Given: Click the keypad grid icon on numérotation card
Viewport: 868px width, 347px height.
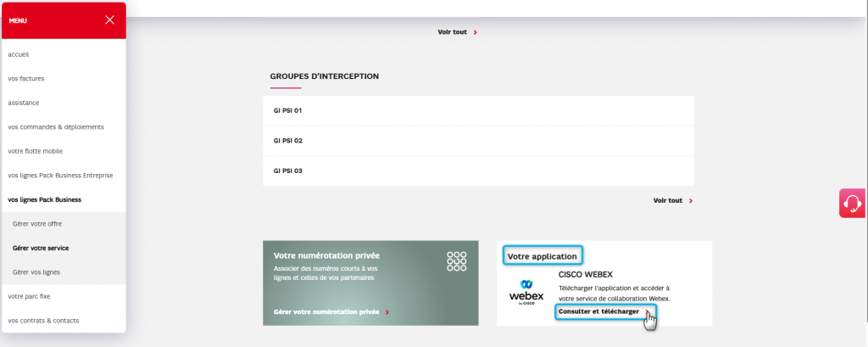Looking at the screenshot, I should click(x=457, y=260).
